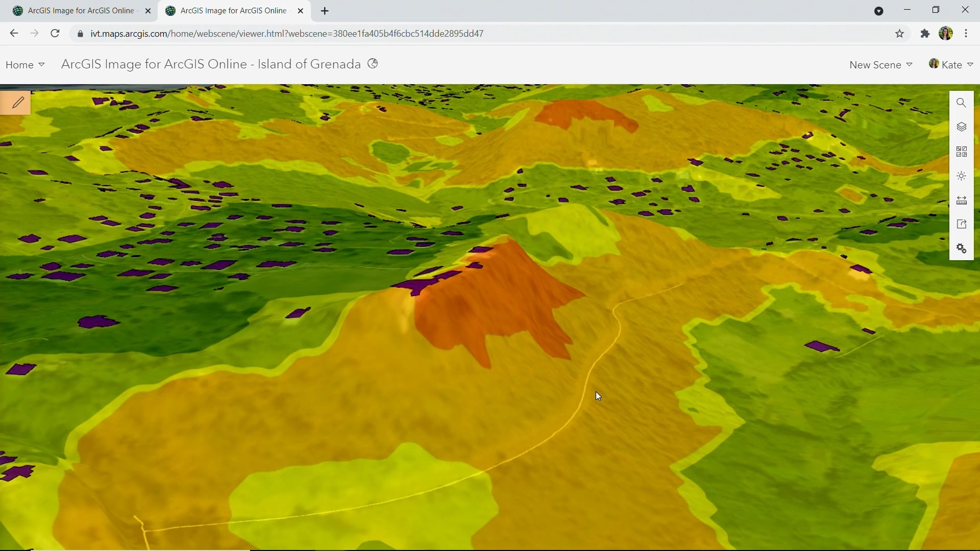Select the measure ruler tool
The width and height of the screenshot is (980, 551).
click(961, 201)
